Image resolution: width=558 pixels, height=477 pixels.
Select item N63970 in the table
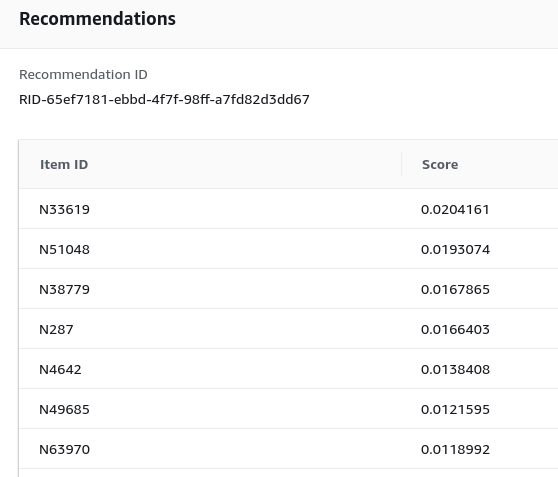pyautogui.click(x=64, y=449)
